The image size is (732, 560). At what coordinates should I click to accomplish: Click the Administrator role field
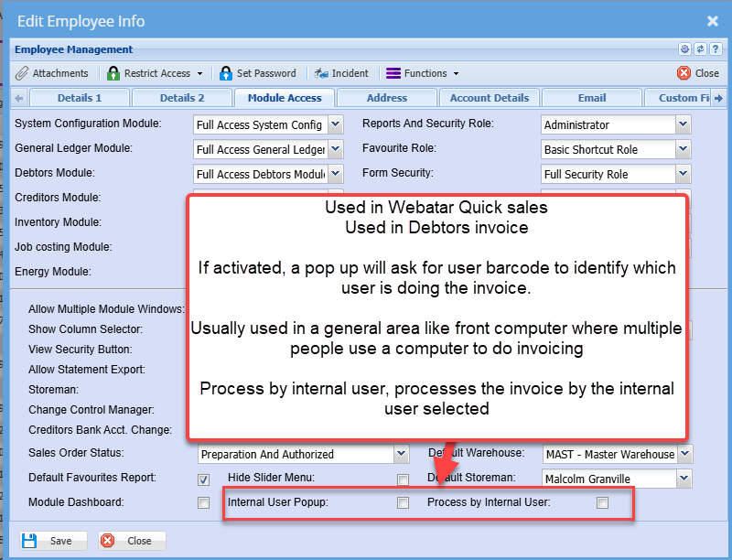(608, 124)
